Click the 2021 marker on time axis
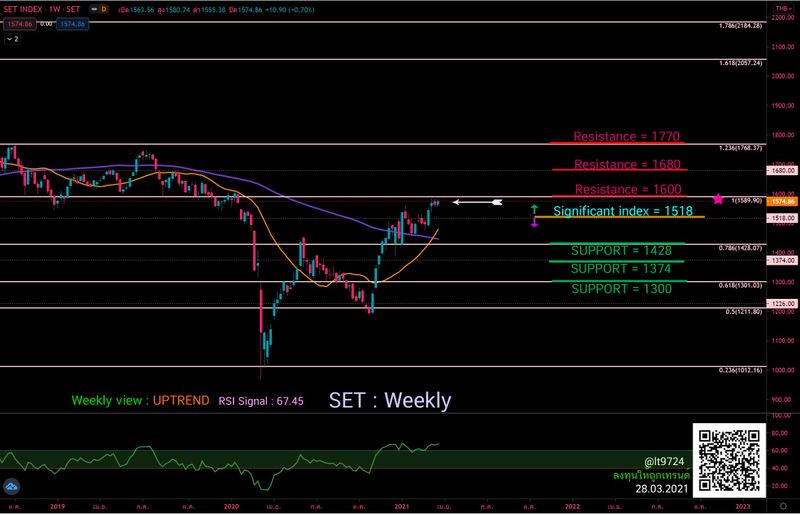Screen dimensions: 800x515 pyautogui.click(x=402, y=506)
